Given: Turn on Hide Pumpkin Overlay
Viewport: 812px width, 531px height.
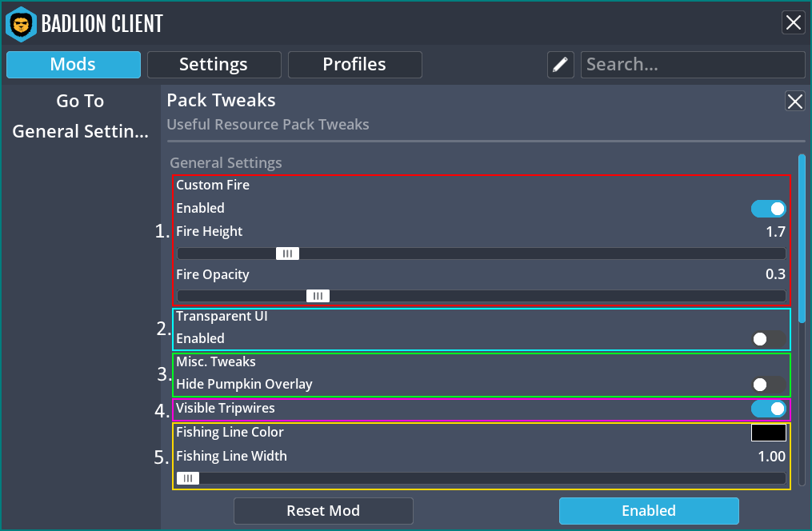Looking at the screenshot, I should 768,385.
